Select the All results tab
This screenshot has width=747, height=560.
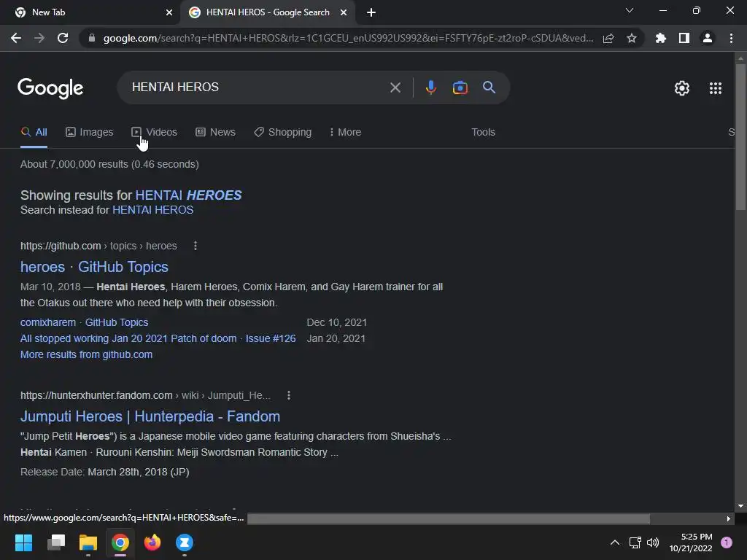point(34,132)
